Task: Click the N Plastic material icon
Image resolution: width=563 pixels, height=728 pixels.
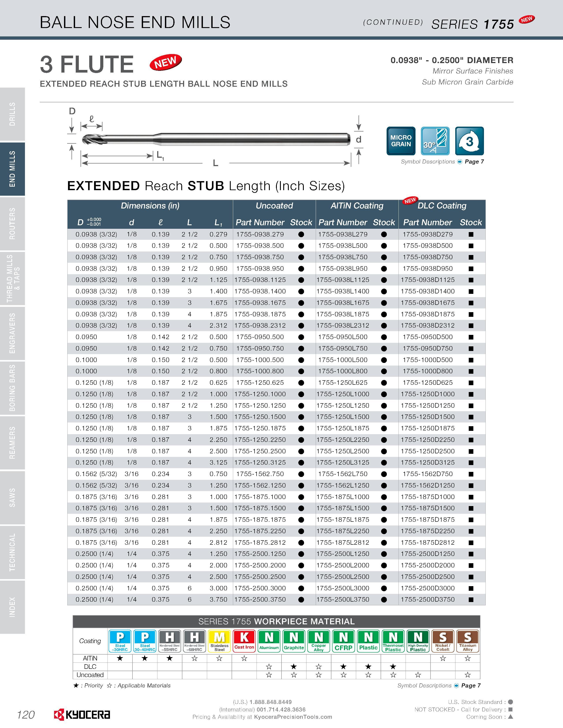Action: click(x=368, y=641)
